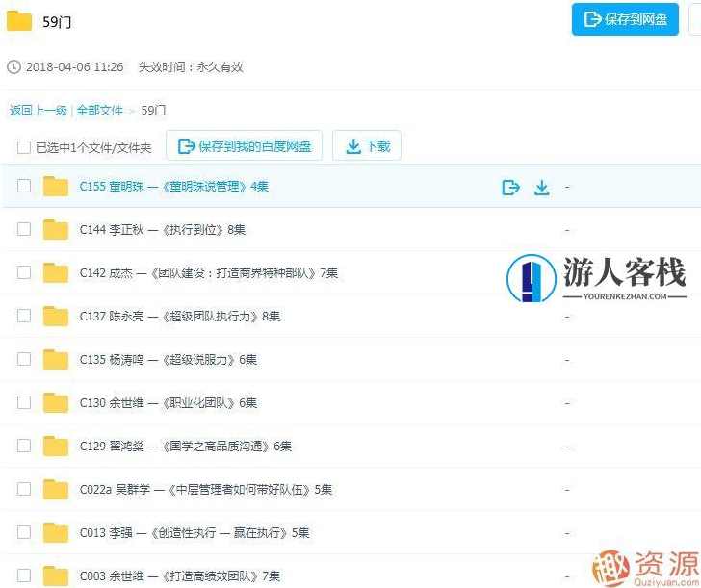Click the 已选中1个文件/文件夹 label

pyautogui.click(x=93, y=147)
